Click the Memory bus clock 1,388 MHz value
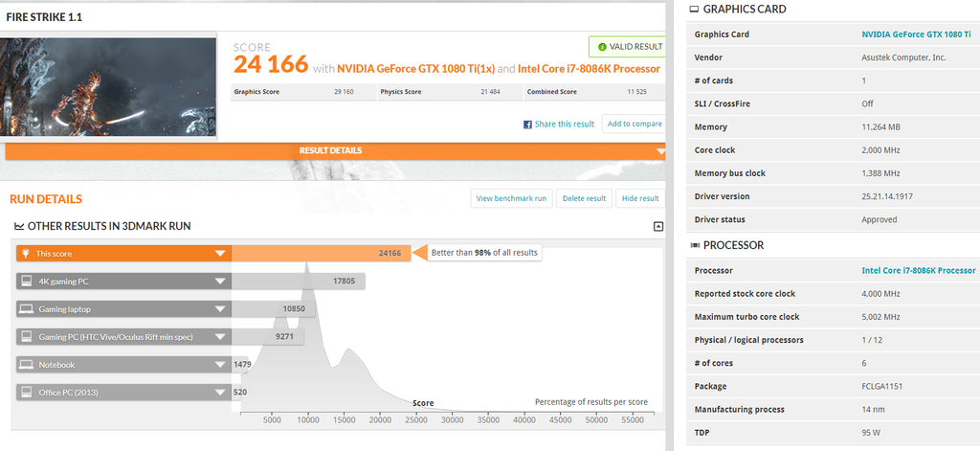 pos(880,173)
